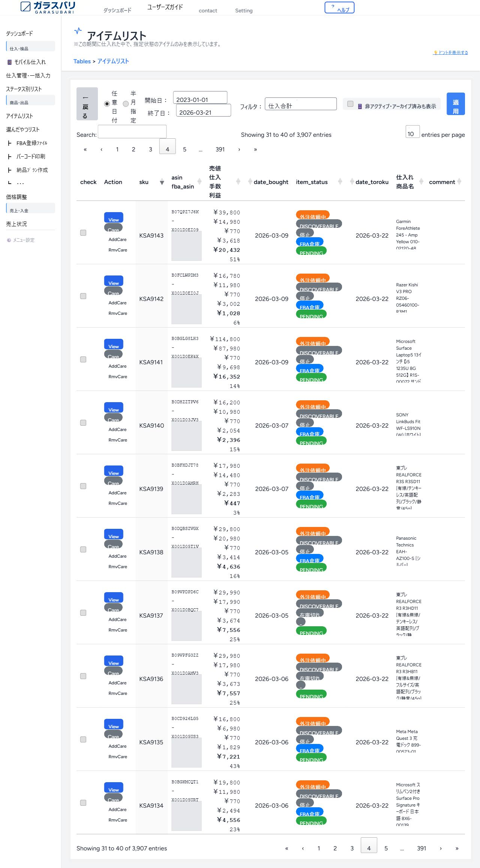Open the ユーザーズガイド top menu
This screenshot has width=480, height=868.
[165, 7]
